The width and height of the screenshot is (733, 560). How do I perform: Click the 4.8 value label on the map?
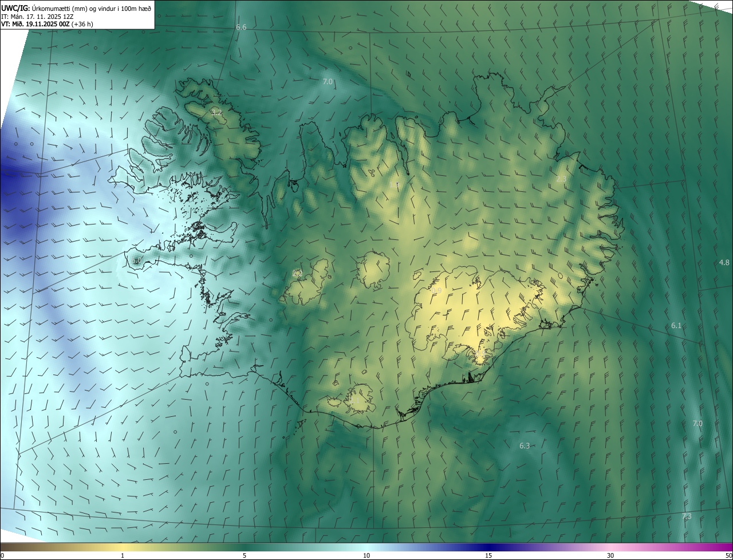[x=724, y=262]
